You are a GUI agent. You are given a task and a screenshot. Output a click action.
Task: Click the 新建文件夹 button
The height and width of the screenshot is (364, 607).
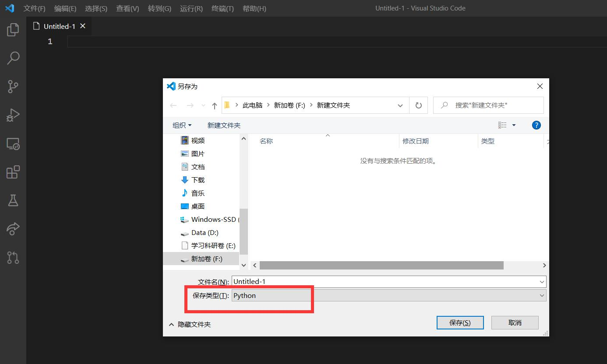[x=224, y=125]
